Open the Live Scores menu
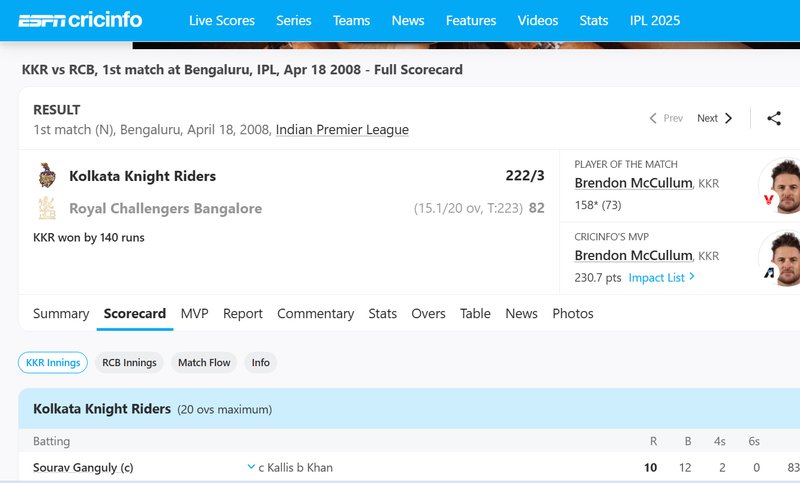Viewport: 800px width, 483px height. (x=222, y=20)
